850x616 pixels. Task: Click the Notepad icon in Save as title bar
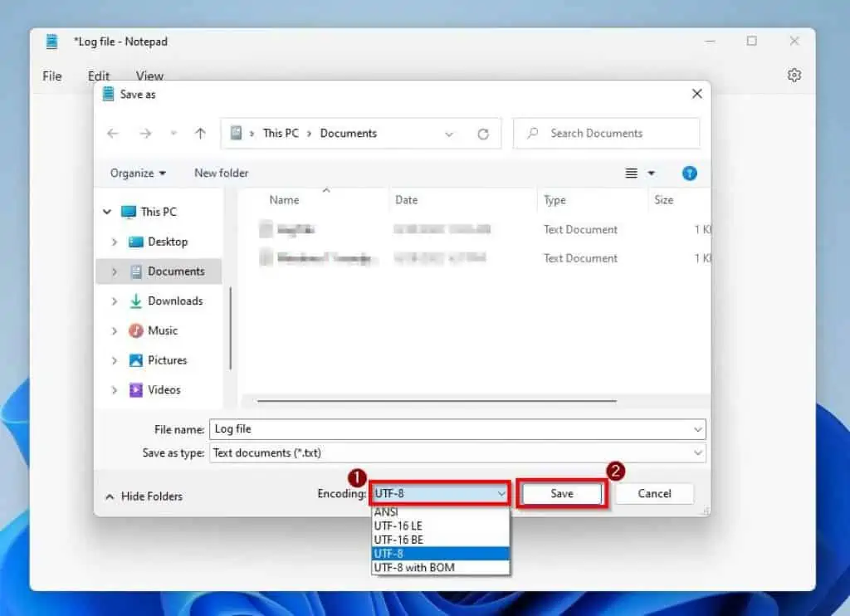coord(109,94)
